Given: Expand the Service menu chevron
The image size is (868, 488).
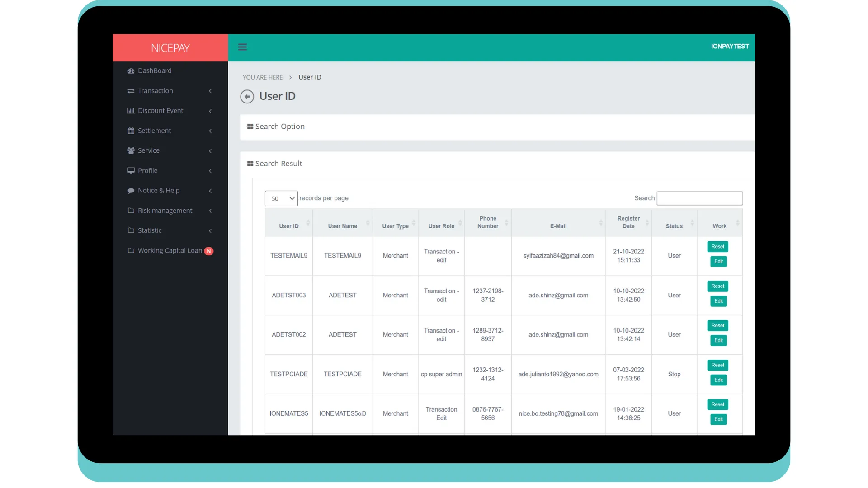Looking at the screenshot, I should [210, 151].
